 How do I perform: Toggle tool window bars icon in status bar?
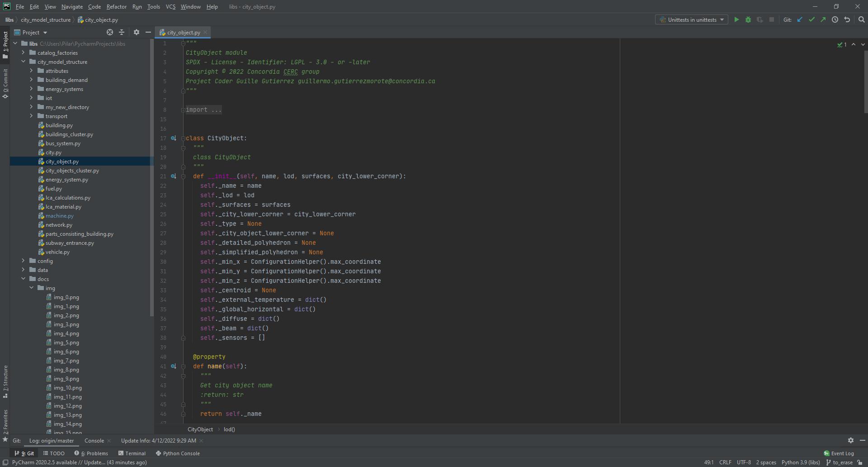5,462
